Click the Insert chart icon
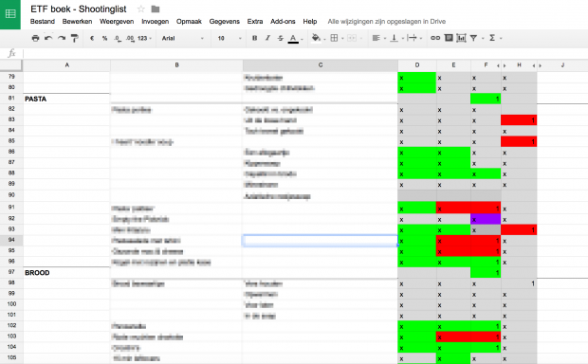 pos(461,38)
